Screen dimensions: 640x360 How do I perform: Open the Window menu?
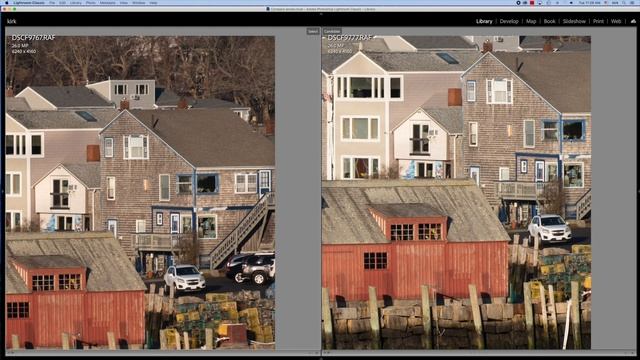click(x=139, y=3)
